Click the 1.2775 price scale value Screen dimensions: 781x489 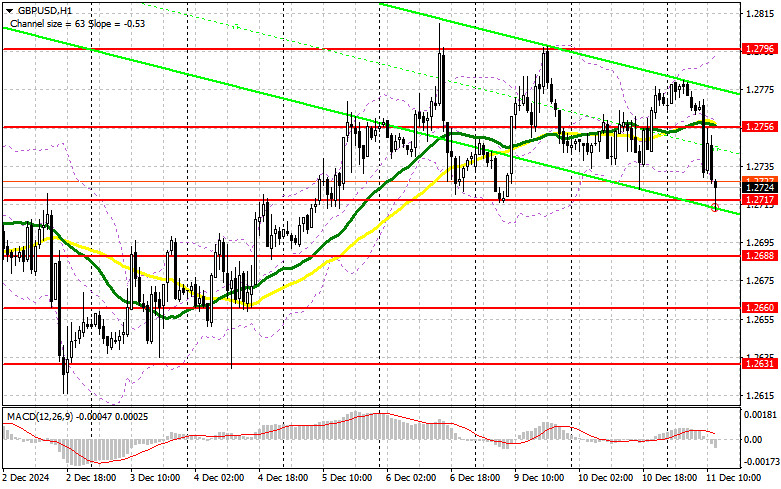point(760,90)
